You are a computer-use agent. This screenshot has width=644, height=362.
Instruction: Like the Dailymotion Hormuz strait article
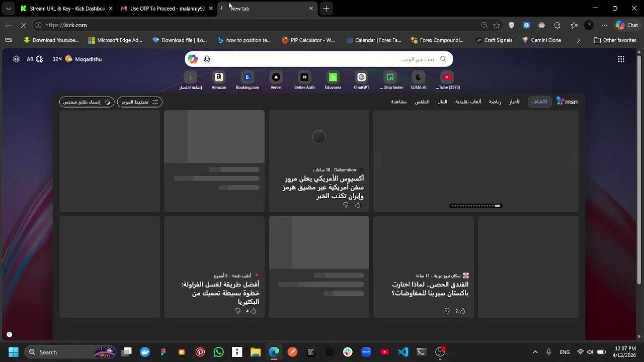(x=358, y=205)
